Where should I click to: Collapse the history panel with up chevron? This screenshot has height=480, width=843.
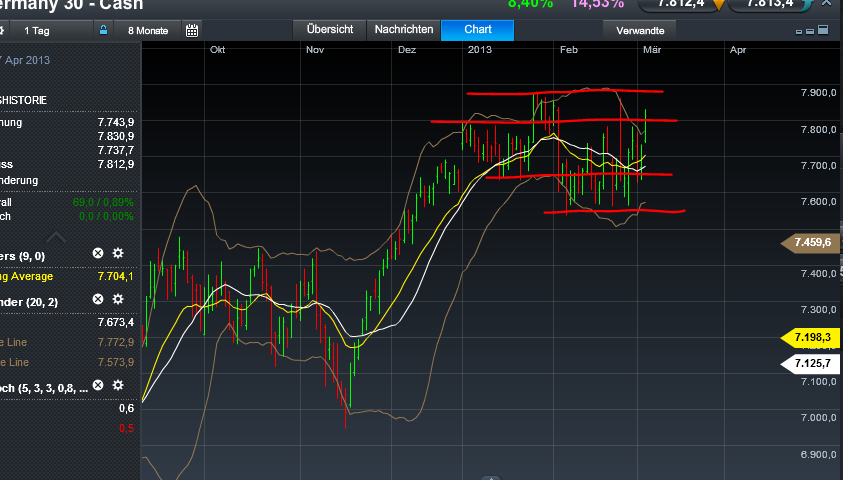coord(56,237)
